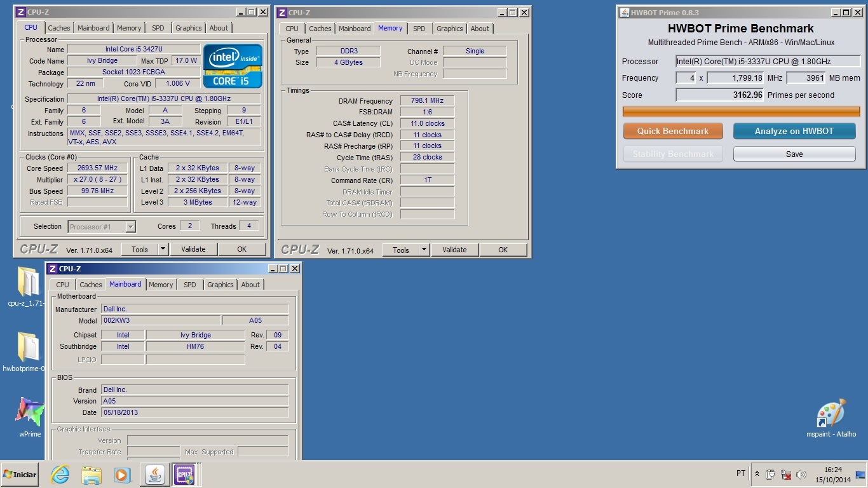Expand Tools dropdown arrow in Memory window
The width and height of the screenshot is (868, 488).
pyautogui.click(x=424, y=250)
